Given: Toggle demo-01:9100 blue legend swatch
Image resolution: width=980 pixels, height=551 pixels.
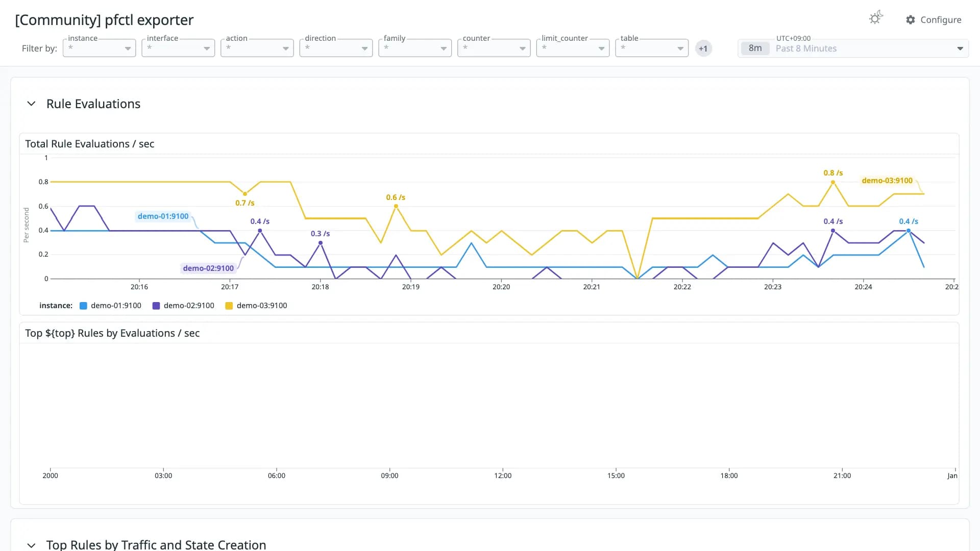Looking at the screenshot, I should (83, 306).
